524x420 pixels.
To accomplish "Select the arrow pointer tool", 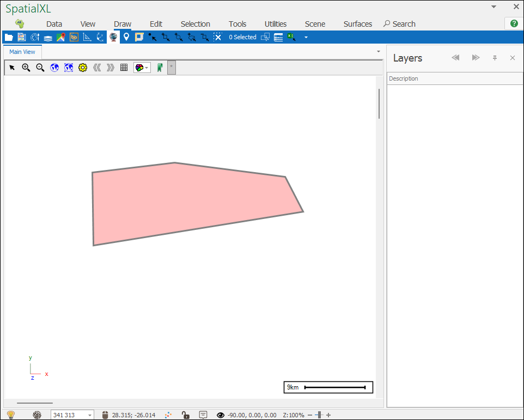I will click(x=12, y=68).
